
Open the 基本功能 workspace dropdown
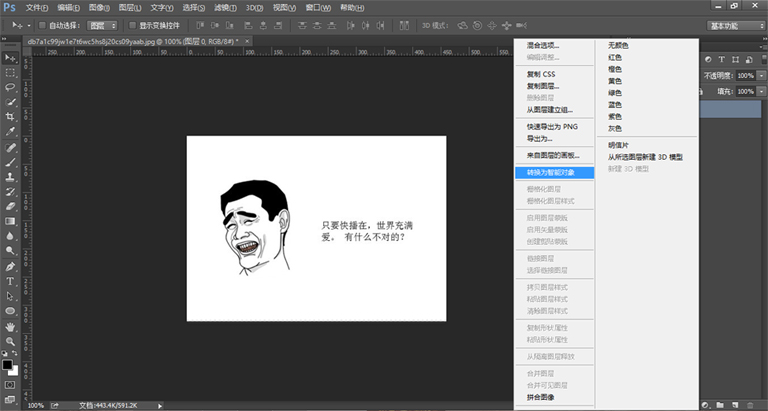click(x=736, y=26)
